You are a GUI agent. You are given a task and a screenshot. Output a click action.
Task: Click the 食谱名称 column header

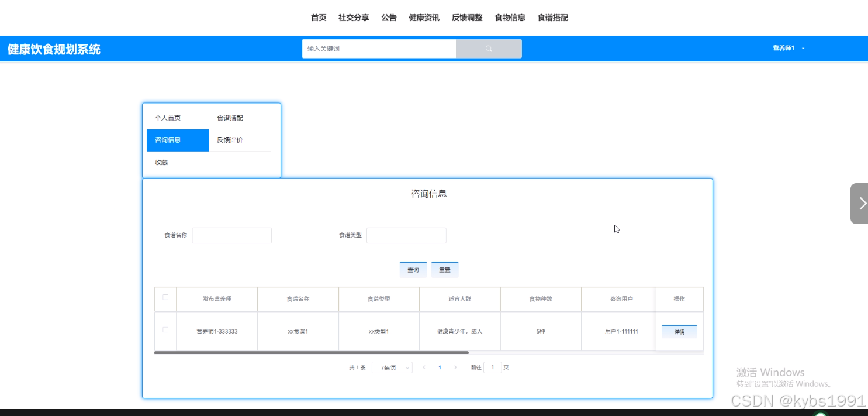point(298,299)
